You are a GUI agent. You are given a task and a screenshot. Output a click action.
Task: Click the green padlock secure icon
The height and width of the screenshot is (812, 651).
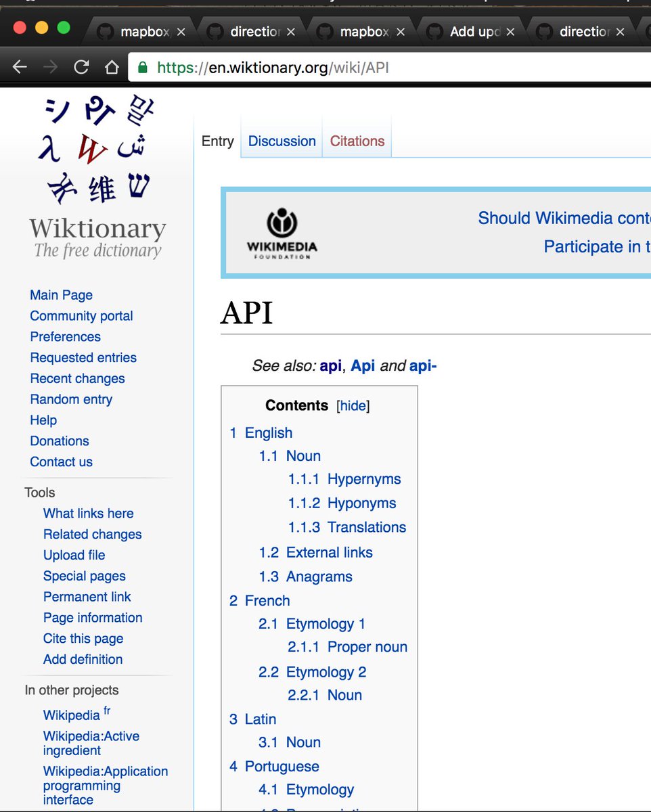pos(142,68)
